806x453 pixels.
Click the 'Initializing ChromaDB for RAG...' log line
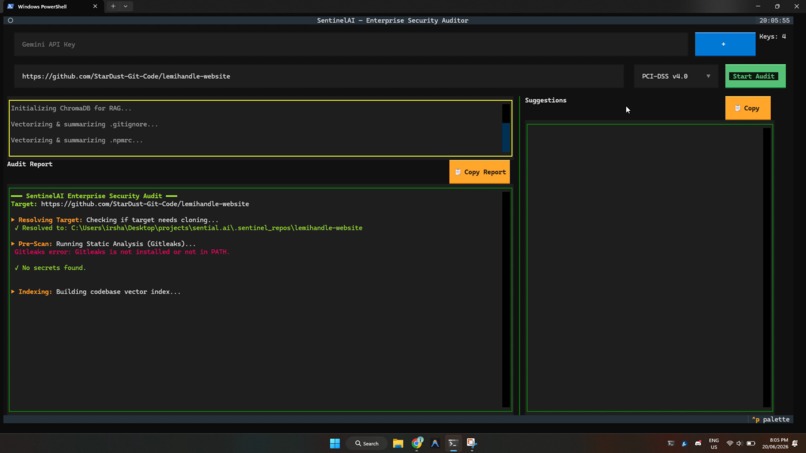click(71, 108)
